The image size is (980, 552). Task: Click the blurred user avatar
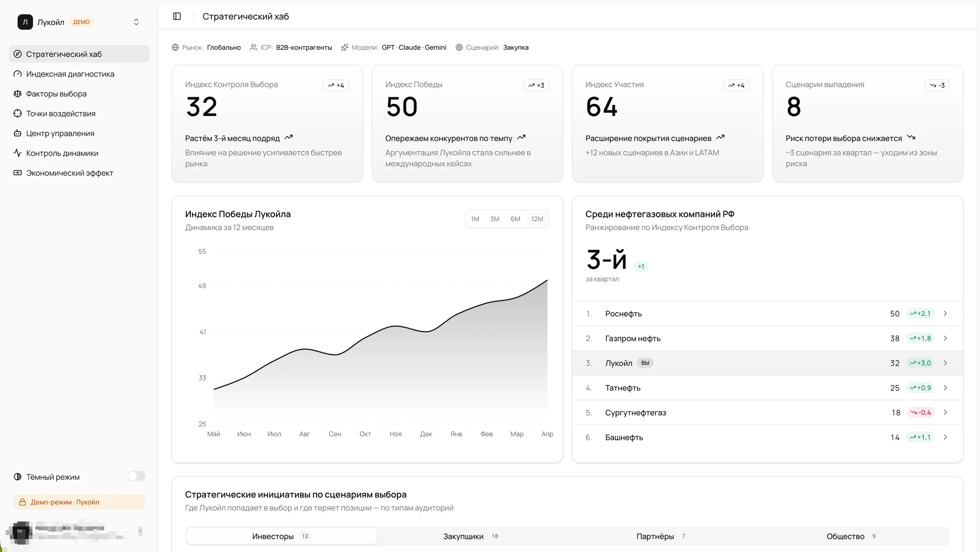click(21, 532)
